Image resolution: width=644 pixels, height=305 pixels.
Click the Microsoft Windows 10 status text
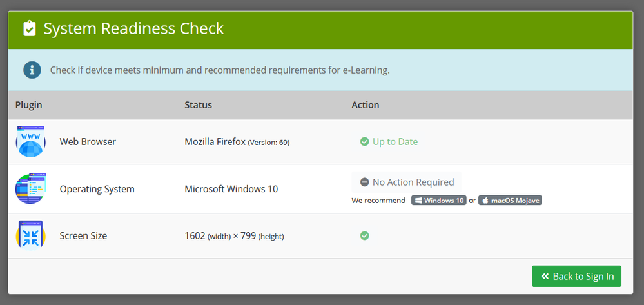231,189
